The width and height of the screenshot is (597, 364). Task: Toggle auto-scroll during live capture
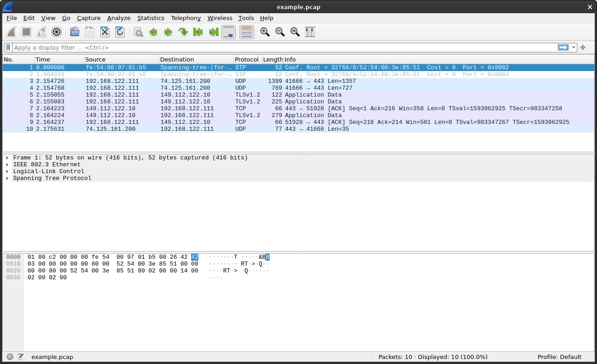pyautogui.click(x=228, y=32)
